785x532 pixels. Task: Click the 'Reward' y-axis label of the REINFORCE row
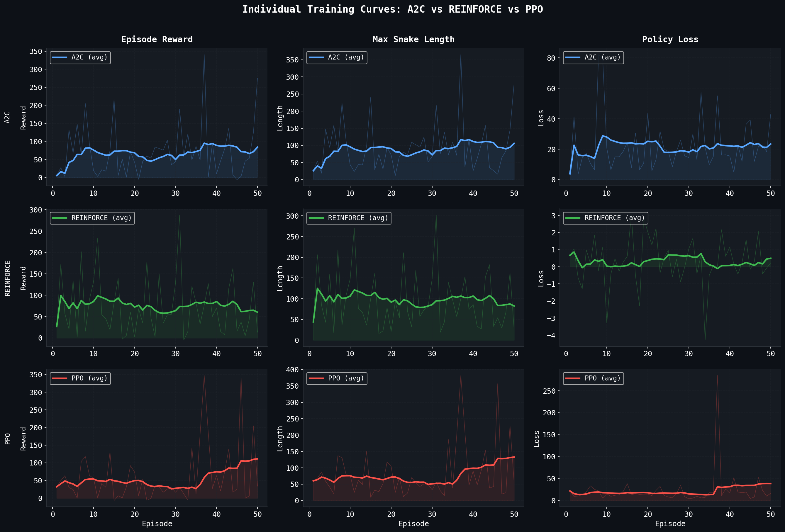click(x=23, y=278)
